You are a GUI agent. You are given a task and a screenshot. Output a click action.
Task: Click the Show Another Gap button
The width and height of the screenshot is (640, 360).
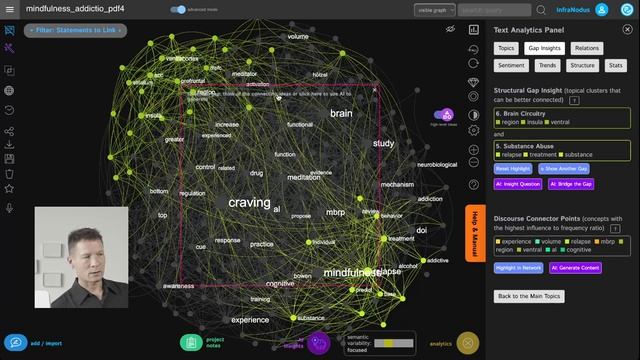click(564, 169)
